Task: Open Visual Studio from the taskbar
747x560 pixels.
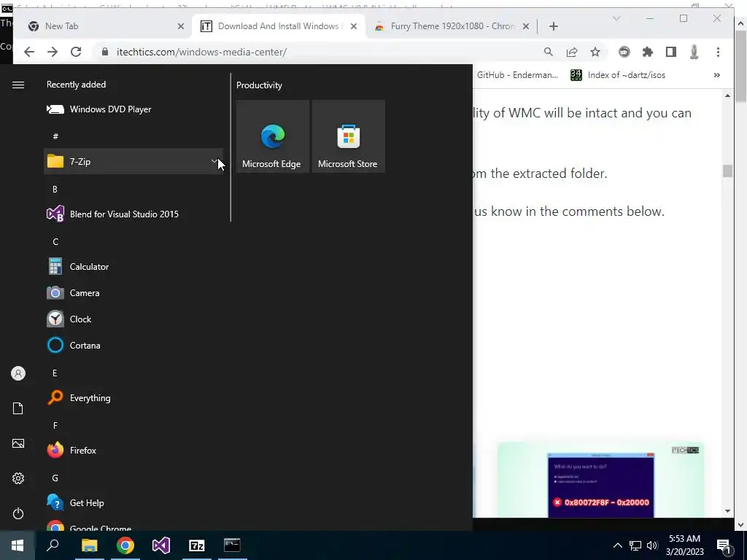Action: (x=161, y=545)
